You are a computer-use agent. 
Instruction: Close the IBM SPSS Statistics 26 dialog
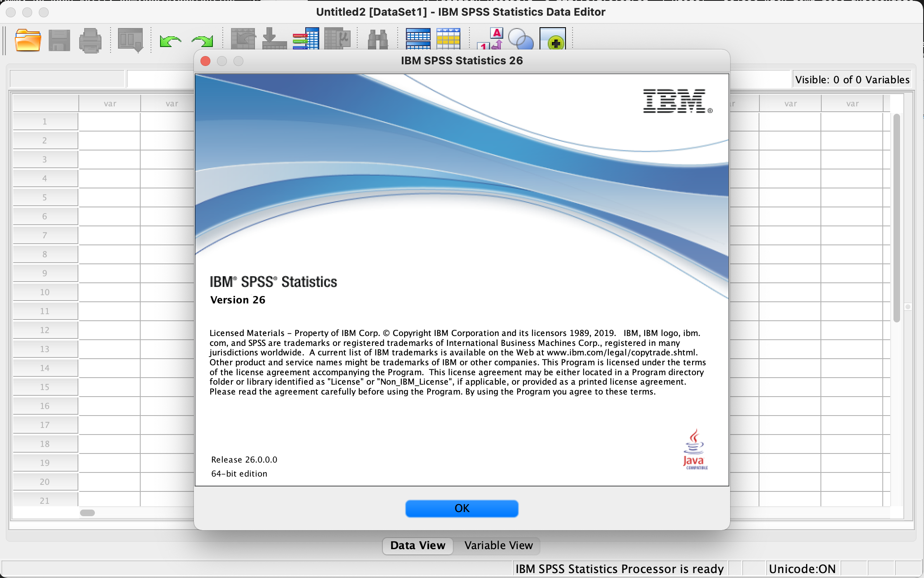tap(205, 61)
